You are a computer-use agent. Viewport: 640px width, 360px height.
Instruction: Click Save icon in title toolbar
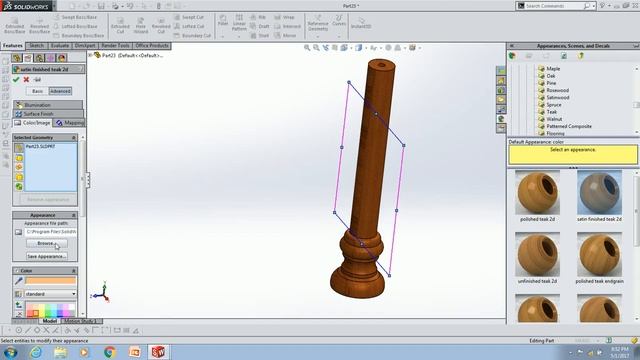pos(101,6)
